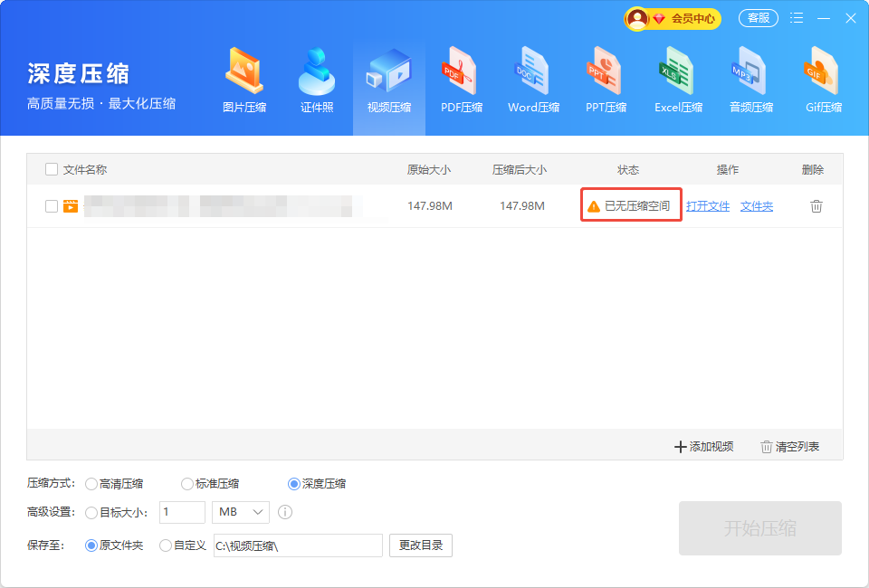
Task: Open the PPT压缩 tool
Action: [606, 81]
